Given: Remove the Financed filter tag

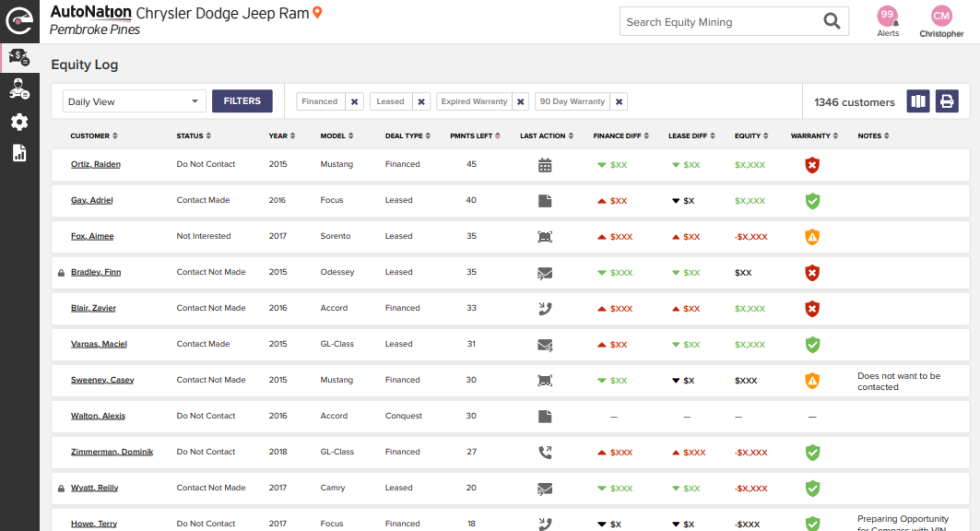Looking at the screenshot, I should click(355, 102).
